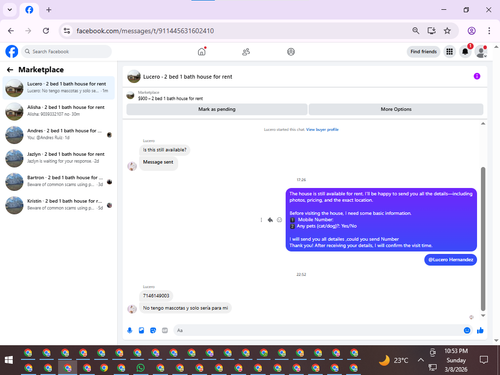
Task: Open the Friends icon in top navigation
Action: tap(246, 52)
